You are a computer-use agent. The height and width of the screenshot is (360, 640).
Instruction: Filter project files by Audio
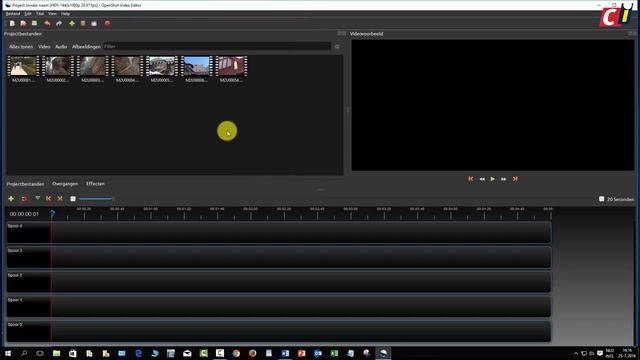point(61,47)
